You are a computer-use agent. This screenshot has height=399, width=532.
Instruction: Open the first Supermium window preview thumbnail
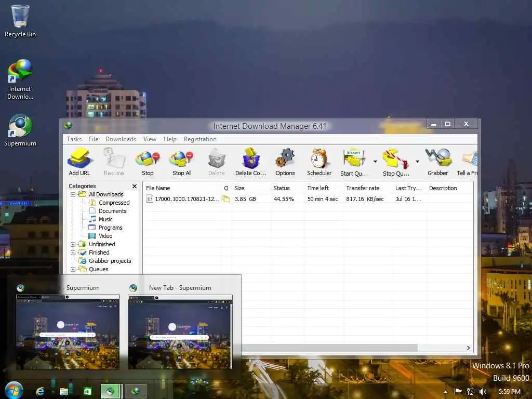pyautogui.click(x=68, y=332)
